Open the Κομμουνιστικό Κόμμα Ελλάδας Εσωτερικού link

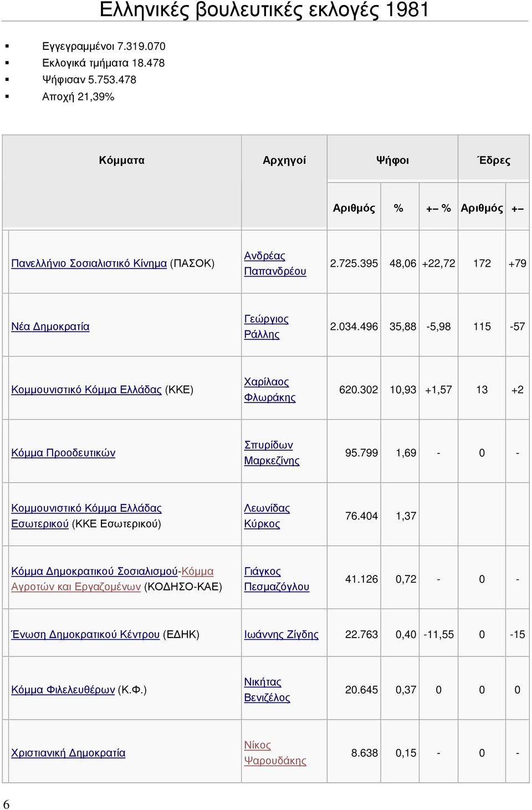[x=86, y=516]
